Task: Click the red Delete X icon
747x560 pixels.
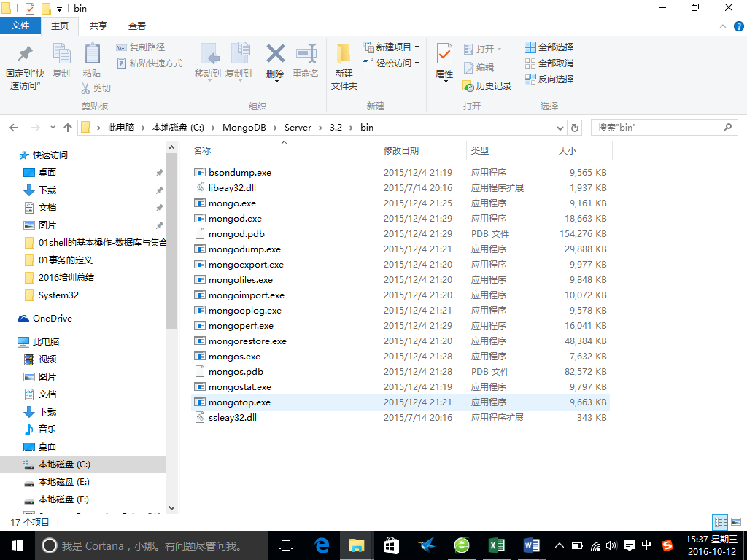Action: pyautogui.click(x=275, y=53)
